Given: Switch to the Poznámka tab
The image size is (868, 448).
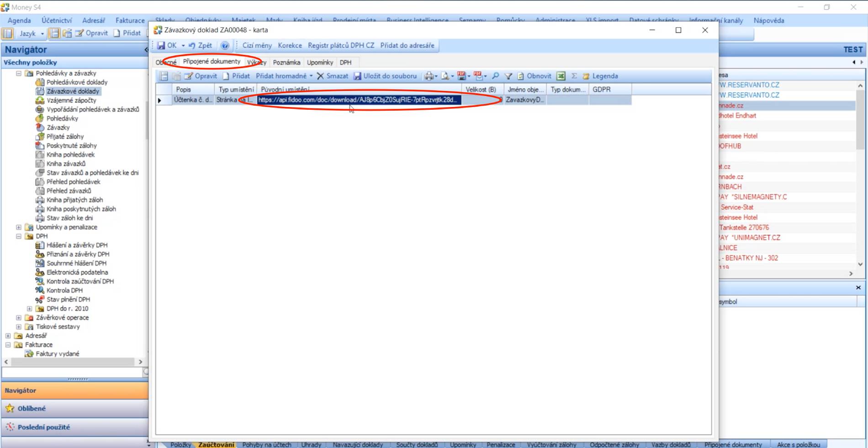Looking at the screenshot, I should click(x=286, y=62).
